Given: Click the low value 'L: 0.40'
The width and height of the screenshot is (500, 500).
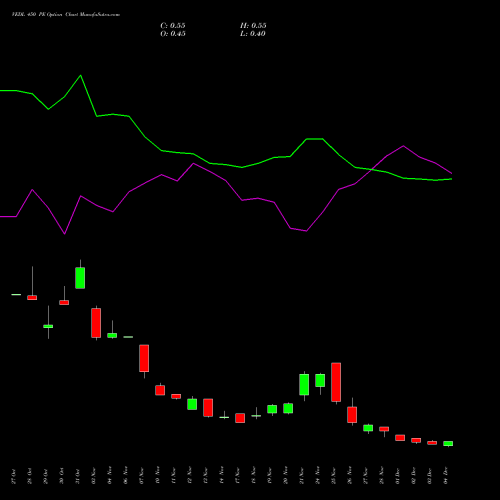Looking at the screenshot, I should [x=253, y=34].
